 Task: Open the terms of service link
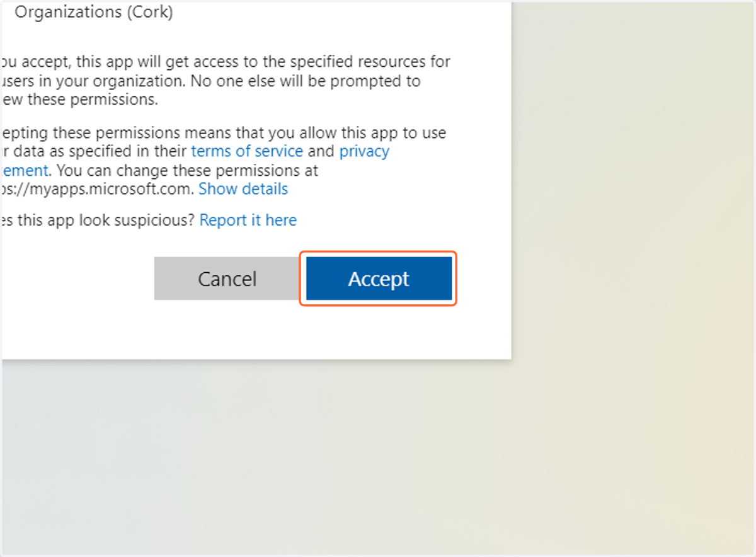pyautogui.click(x=247, y=151)
